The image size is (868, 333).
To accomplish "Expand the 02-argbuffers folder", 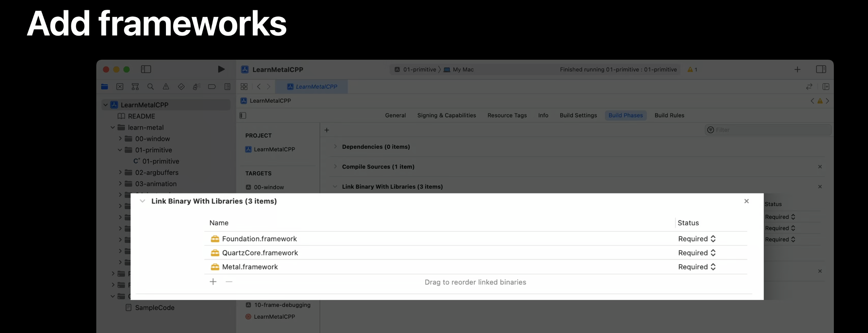I will [120, 172].
